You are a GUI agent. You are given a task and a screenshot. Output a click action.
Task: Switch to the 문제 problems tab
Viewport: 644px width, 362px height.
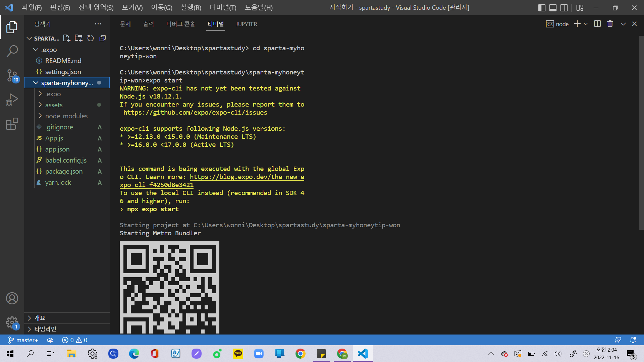pyautogui.click(x=125, y=24)
